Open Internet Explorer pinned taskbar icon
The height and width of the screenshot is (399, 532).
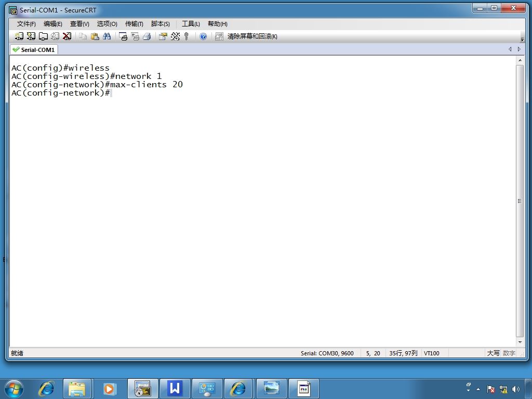pyautogui.click(x=46, y=389)
